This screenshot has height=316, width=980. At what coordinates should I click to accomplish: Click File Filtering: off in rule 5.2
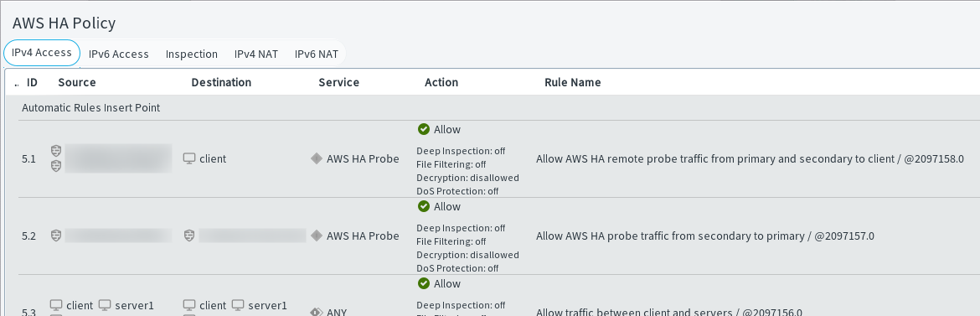[451, 241]
